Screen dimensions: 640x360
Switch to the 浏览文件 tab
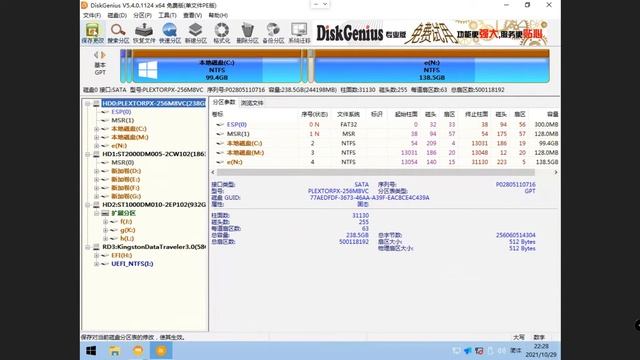tap(252, 103)
